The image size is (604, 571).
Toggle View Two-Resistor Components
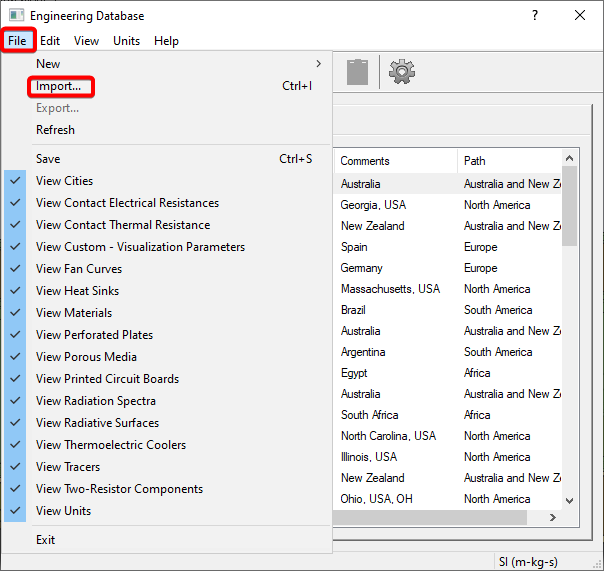[x=168, y=489]
